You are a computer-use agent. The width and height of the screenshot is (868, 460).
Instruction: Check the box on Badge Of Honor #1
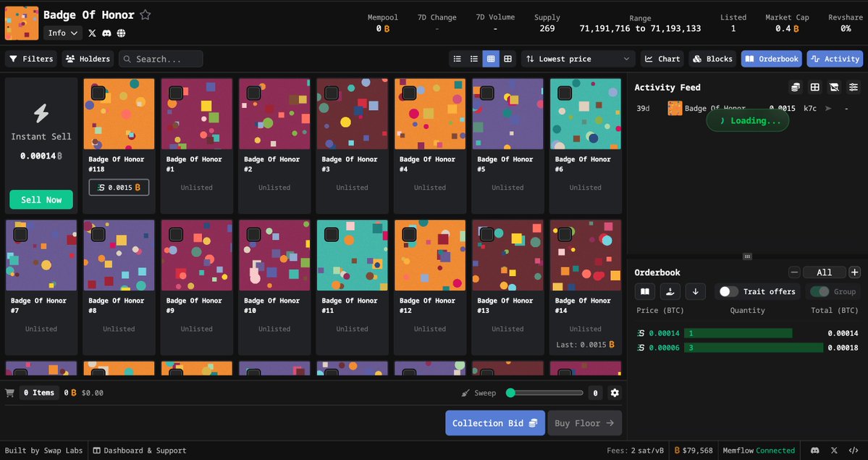(175, 93)
